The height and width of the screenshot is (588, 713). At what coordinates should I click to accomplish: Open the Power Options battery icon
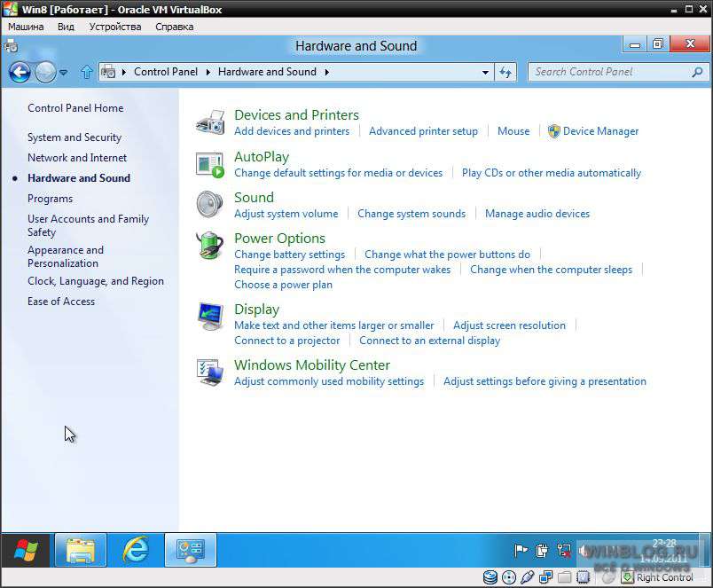[x=209, y=245]
